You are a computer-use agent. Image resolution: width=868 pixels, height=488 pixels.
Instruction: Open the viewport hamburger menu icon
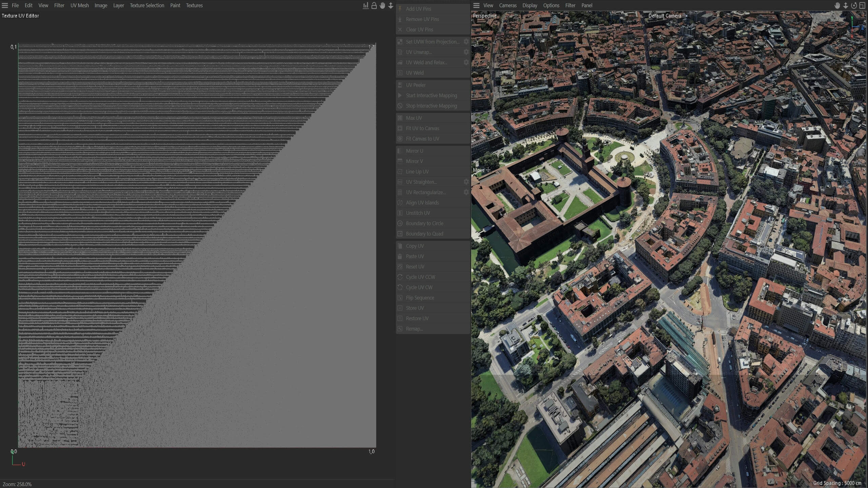tap(476, 5)
